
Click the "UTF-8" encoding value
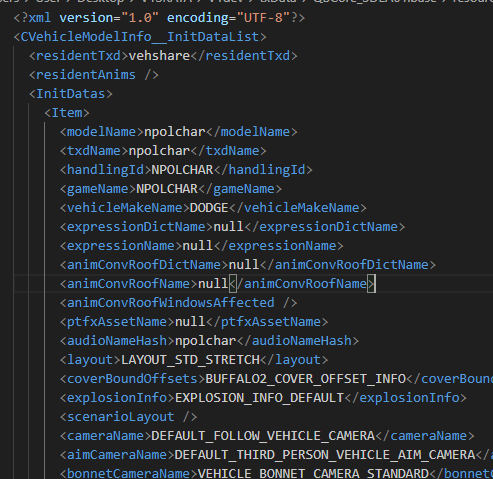[x=263, y=18]
